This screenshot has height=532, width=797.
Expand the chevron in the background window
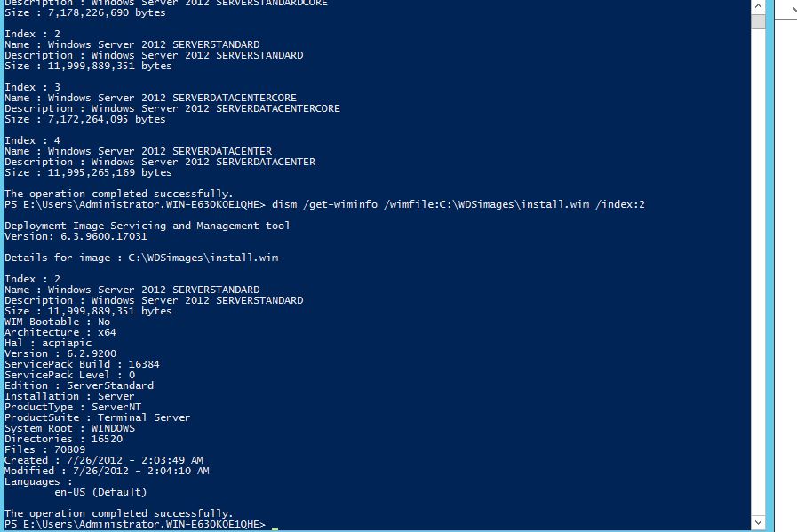pyautogui.click(x=793, y=9)
